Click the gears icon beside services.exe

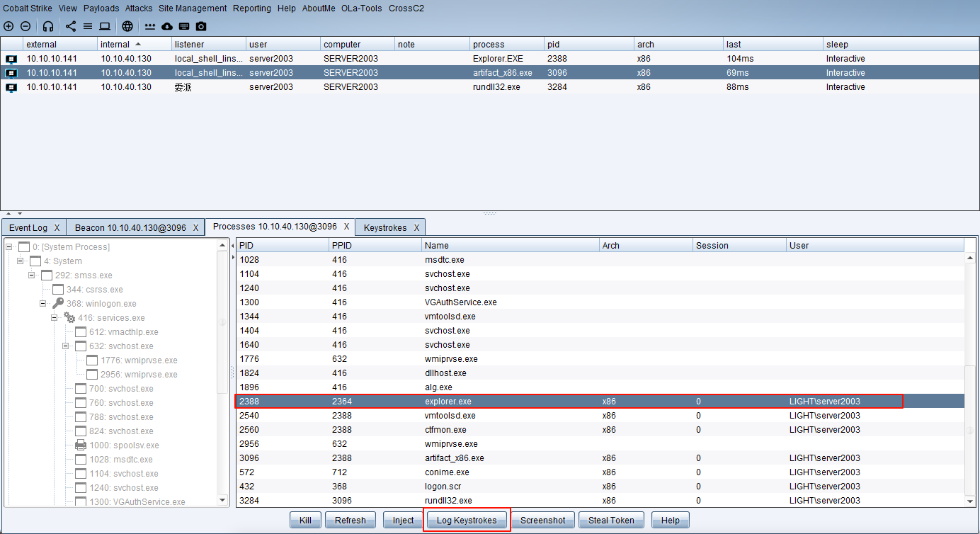[69, 317]
